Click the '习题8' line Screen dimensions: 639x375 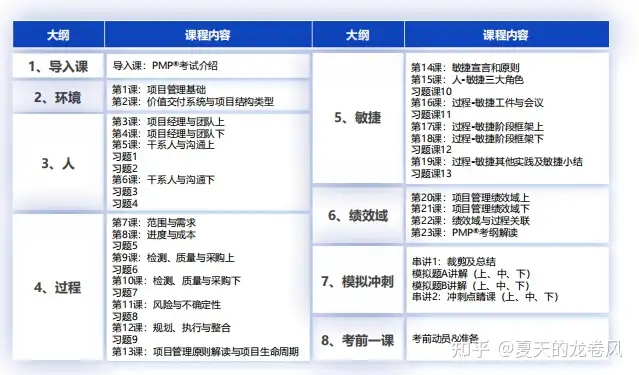pyautogui.click(x=125, y=316)
